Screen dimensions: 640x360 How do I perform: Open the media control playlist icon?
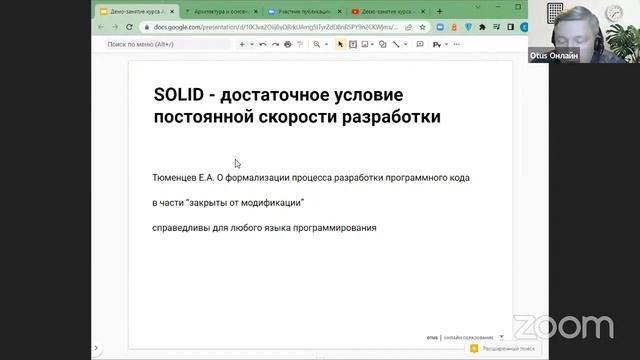point(496,27)
